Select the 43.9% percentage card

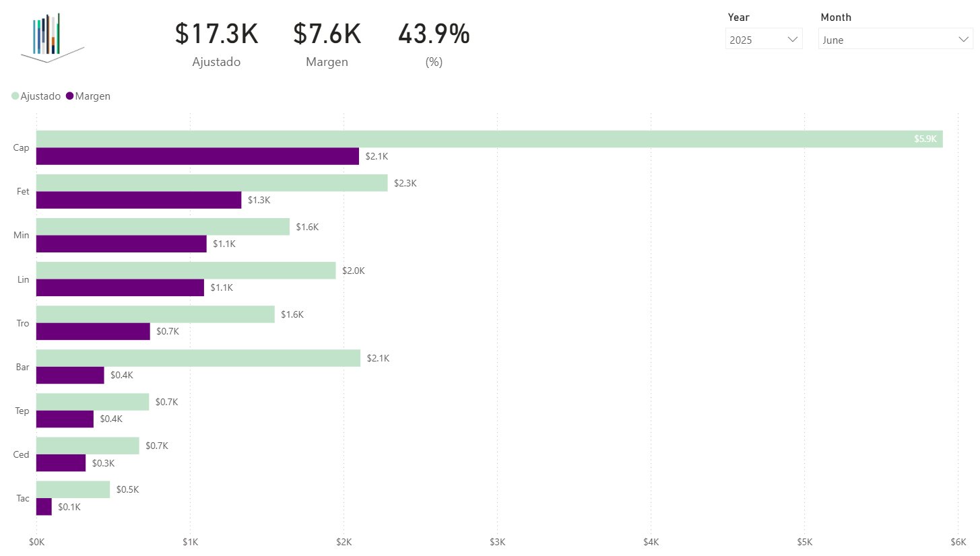434,44
